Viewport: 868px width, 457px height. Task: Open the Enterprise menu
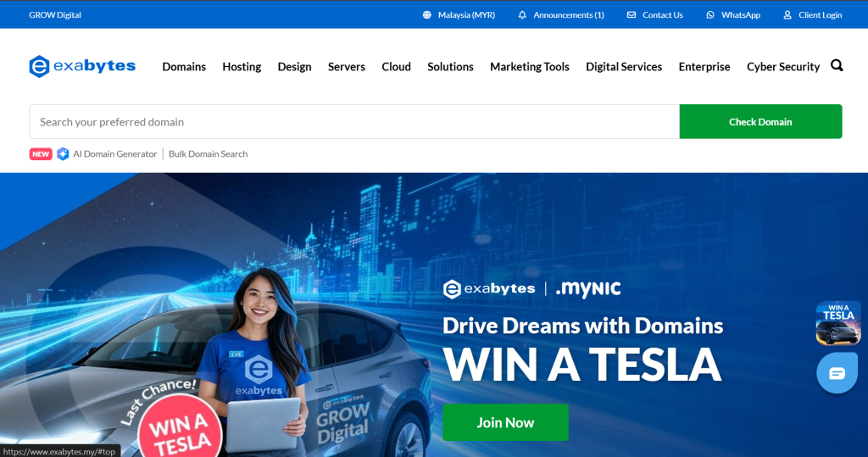point(704,66)
